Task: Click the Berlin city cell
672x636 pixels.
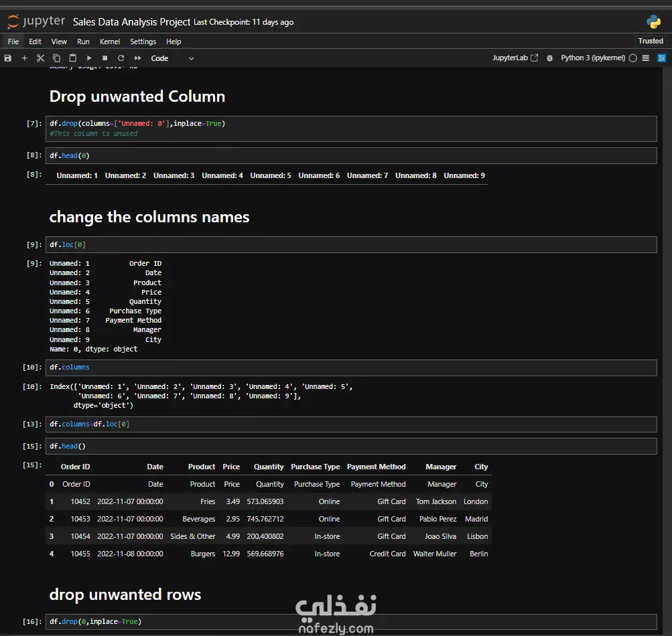Action: pos(479,554)
